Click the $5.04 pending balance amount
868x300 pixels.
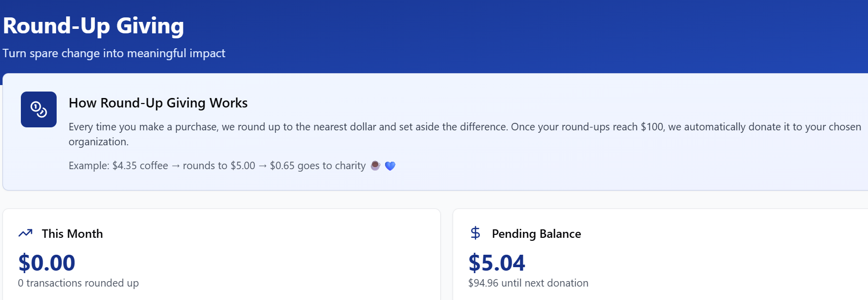point(496,263)
